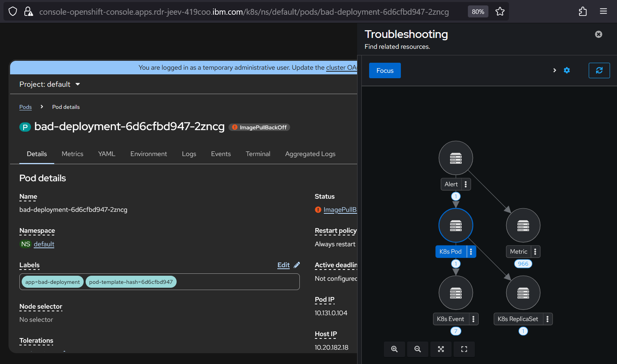Zoom in on the topology graph

(394, 349)
